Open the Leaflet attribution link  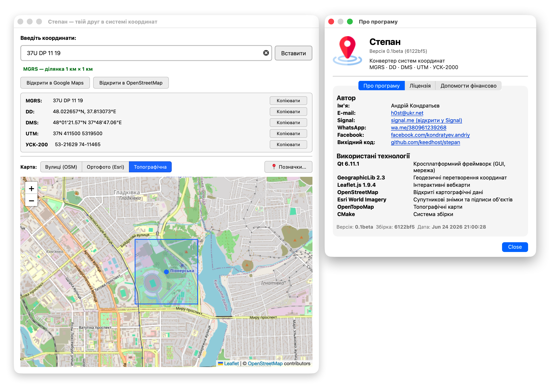pos(231,363)
